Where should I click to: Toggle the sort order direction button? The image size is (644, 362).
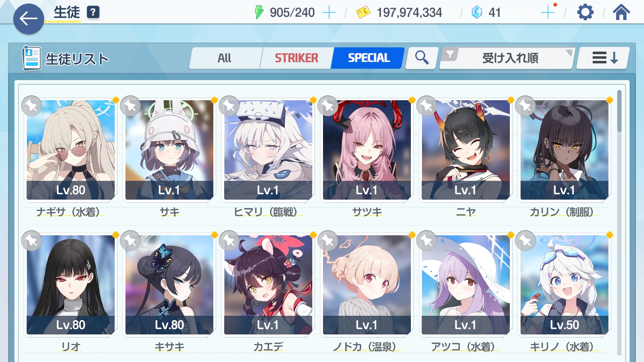603,58
